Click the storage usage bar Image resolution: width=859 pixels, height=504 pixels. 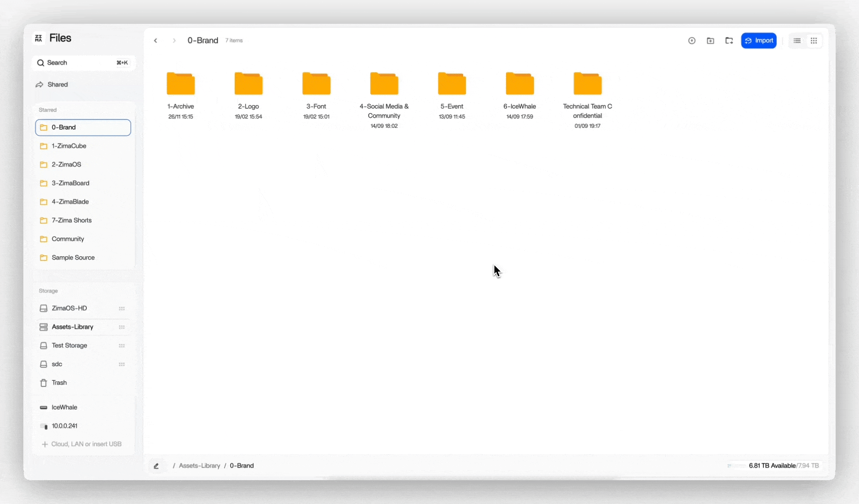(737, 466)
